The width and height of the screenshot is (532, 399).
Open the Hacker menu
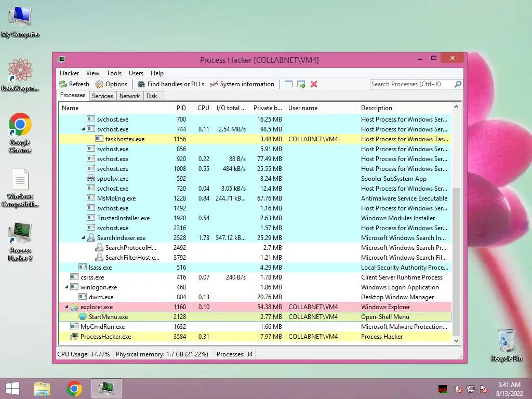[x=69, y=73]
